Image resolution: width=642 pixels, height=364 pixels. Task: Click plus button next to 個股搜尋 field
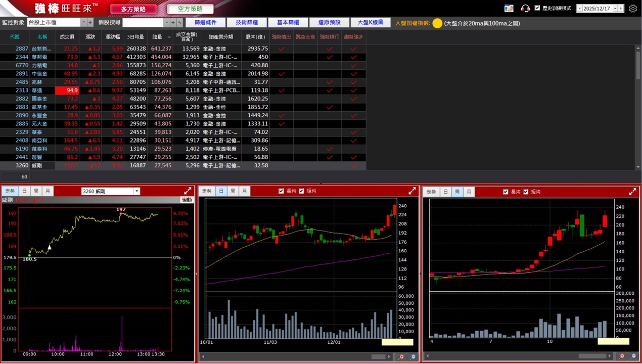point(173,22)
